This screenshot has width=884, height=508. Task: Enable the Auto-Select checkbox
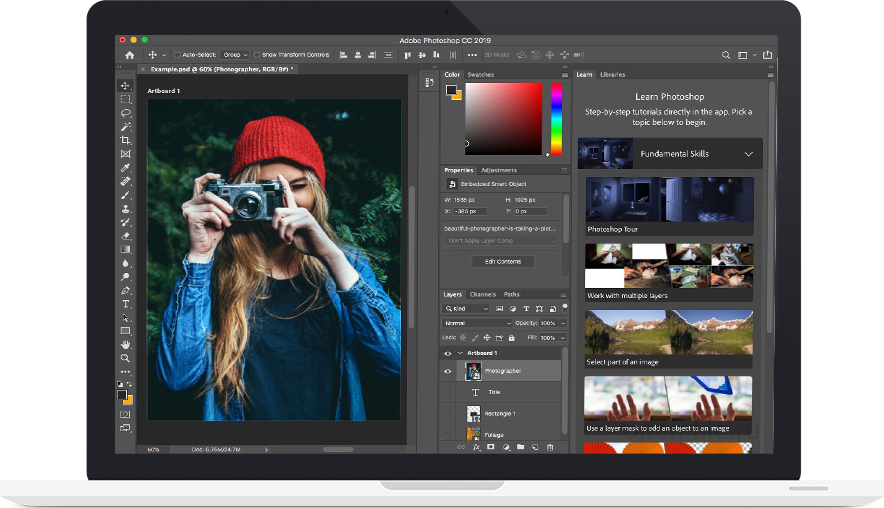pyautogui.click(x=178, y=55)
